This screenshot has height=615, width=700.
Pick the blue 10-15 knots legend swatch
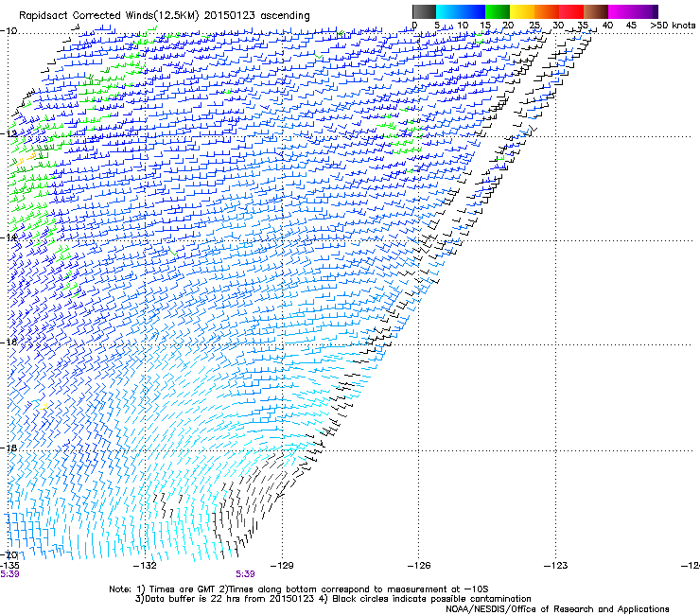[x=473, y=11]
